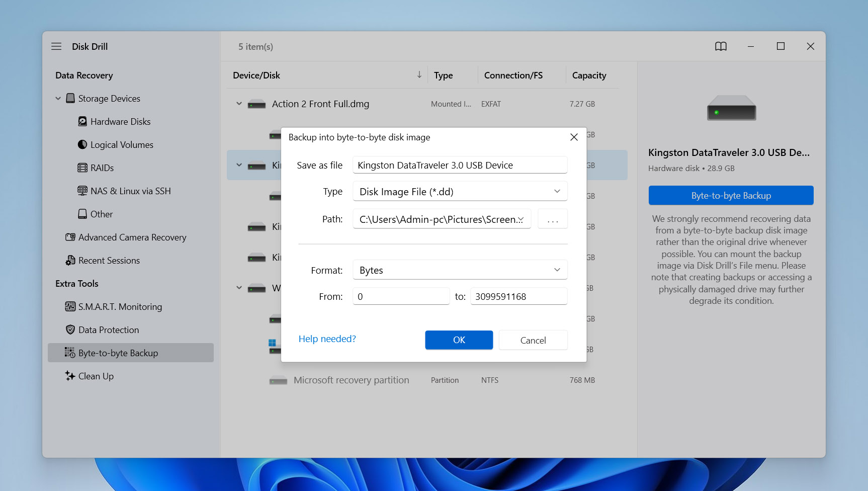Viewport: 868px width, 491px height.
Task: Click the Action 2 Front Full.dmg disk icon
Action: (257, 104)
